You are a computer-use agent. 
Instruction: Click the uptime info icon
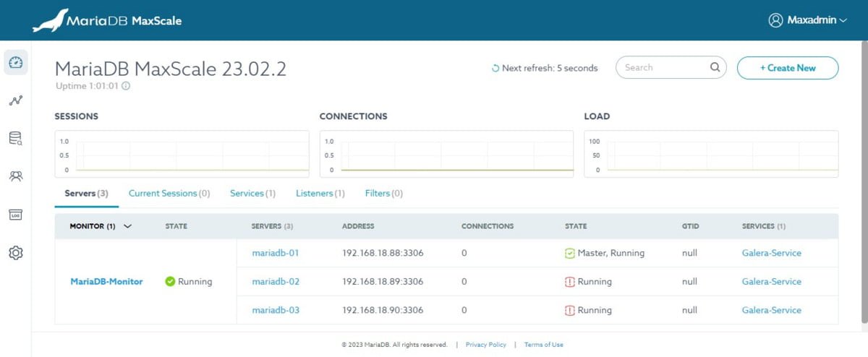coord(126,85)
